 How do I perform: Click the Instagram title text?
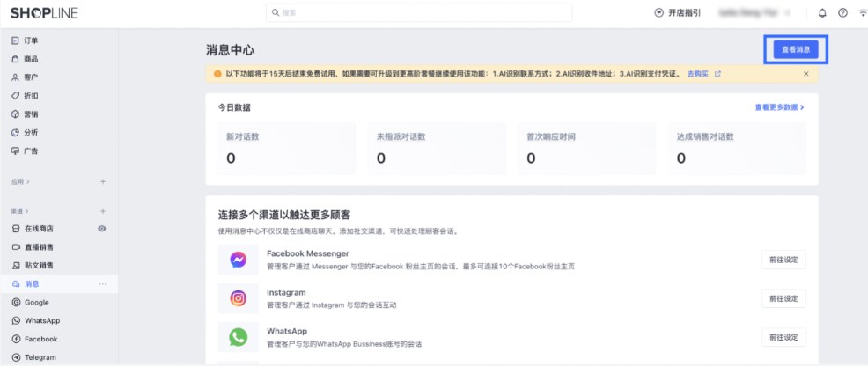point(286,292)
